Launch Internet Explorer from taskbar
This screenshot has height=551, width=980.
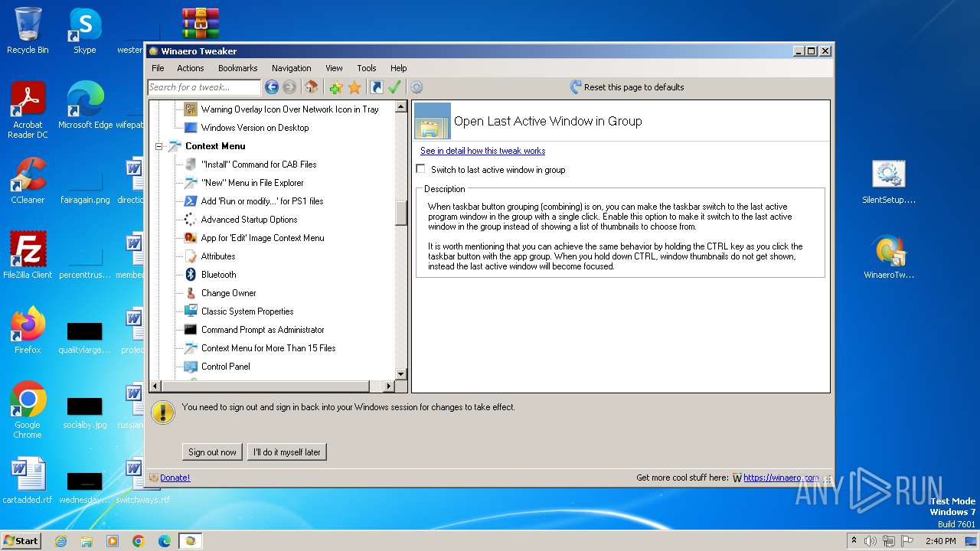60,541
